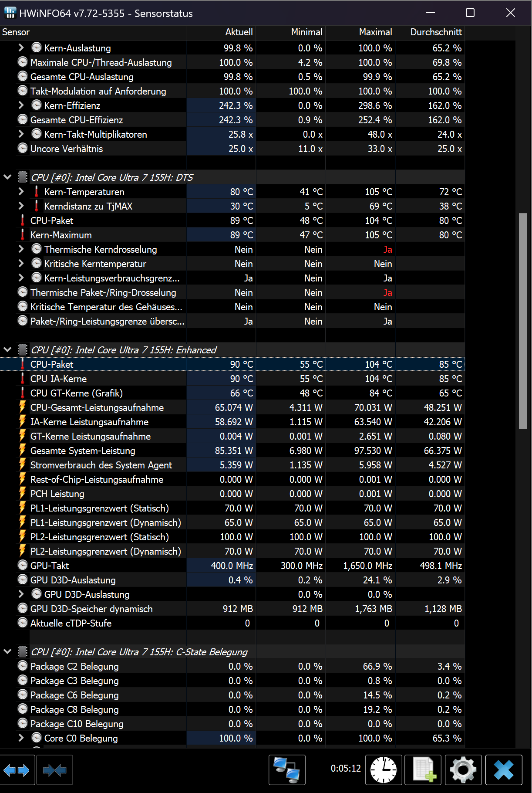Viewport: 532px width, 793px height.
Task: Click the Durchschnitt column header
Action: click(x=430, y=32)
